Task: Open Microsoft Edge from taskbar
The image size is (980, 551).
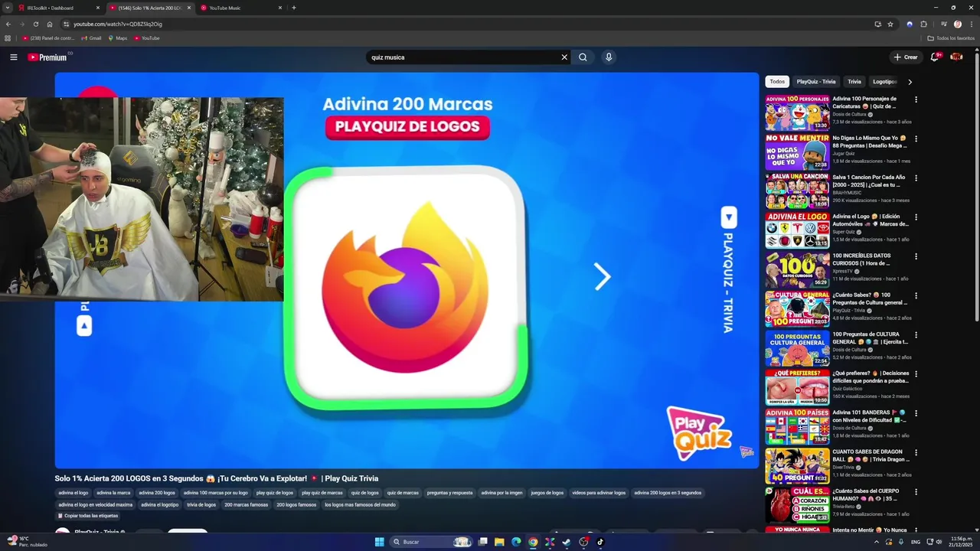Action: [516, 542]
